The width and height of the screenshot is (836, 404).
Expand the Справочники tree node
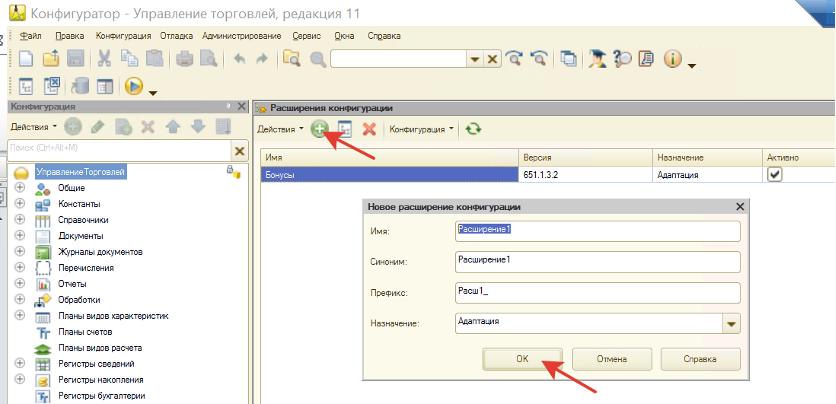19,220
